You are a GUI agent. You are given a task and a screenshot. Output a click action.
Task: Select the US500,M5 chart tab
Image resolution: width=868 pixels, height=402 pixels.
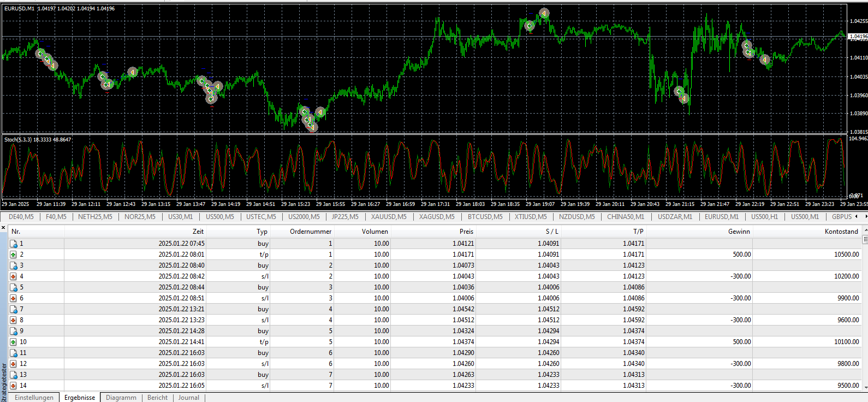coord(220,217)
